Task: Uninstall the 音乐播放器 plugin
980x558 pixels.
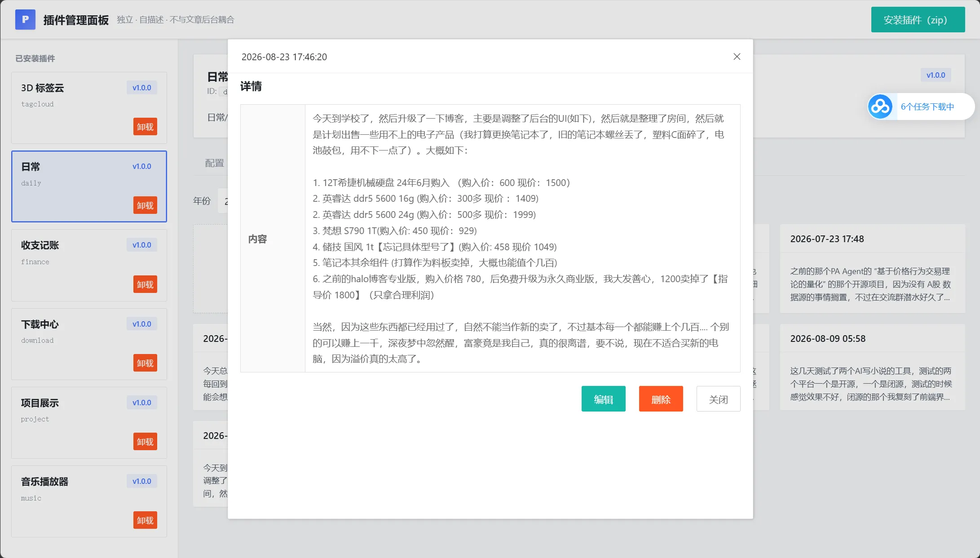Action: [145, 520]
